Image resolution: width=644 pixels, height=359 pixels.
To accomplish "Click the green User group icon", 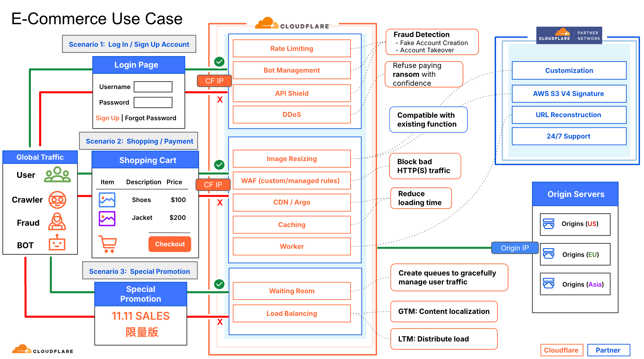I will [57, 174].
